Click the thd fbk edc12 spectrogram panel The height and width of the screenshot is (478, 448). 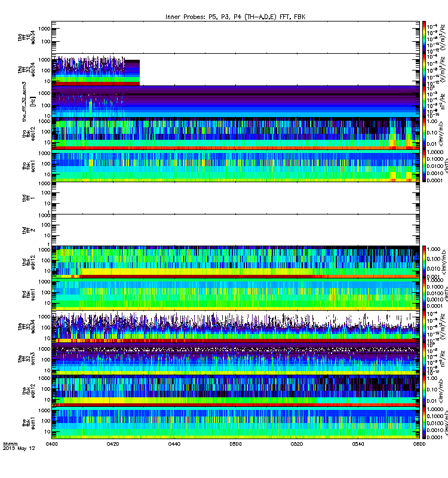[x=235, y=262]
